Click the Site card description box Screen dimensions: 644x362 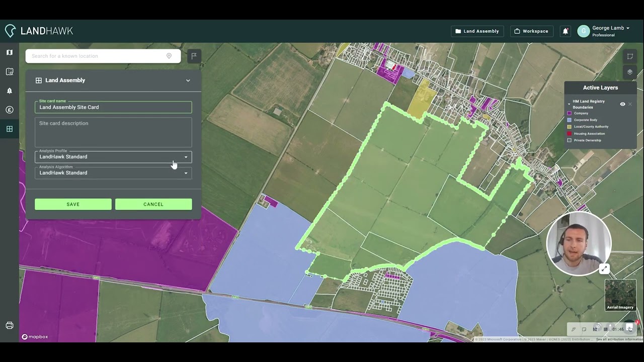click(x=113, y=132)
